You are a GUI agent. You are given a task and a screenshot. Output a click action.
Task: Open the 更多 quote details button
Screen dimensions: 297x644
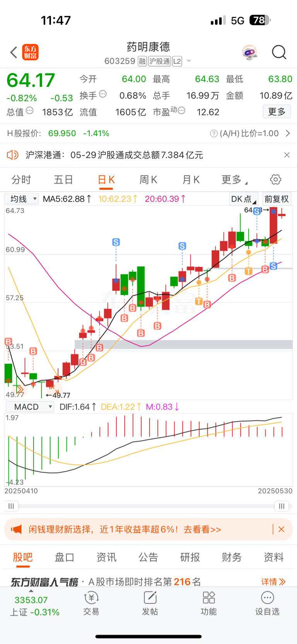point(277,112)
